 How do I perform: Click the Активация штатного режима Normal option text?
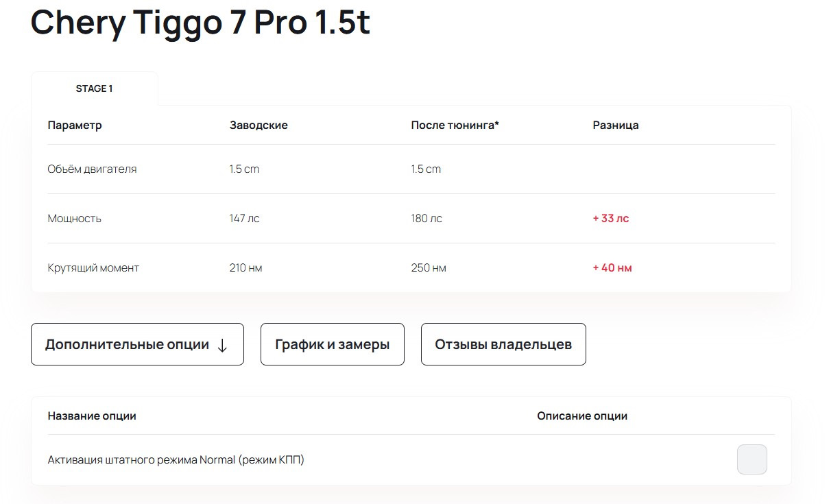[176, 460]
